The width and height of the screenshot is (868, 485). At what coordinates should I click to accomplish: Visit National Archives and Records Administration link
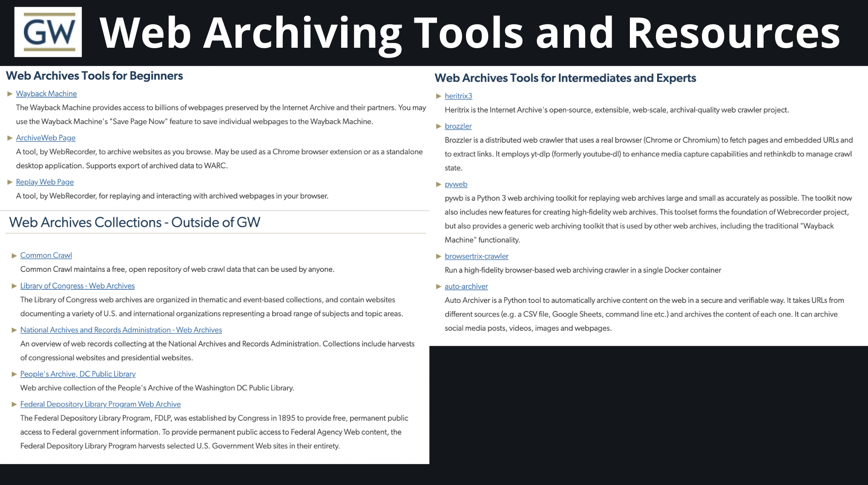pyautogui.click(x=121, y=330)
